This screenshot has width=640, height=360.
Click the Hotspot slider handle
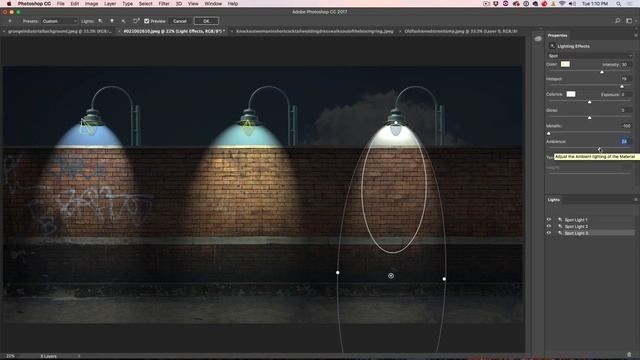(622, 86)
